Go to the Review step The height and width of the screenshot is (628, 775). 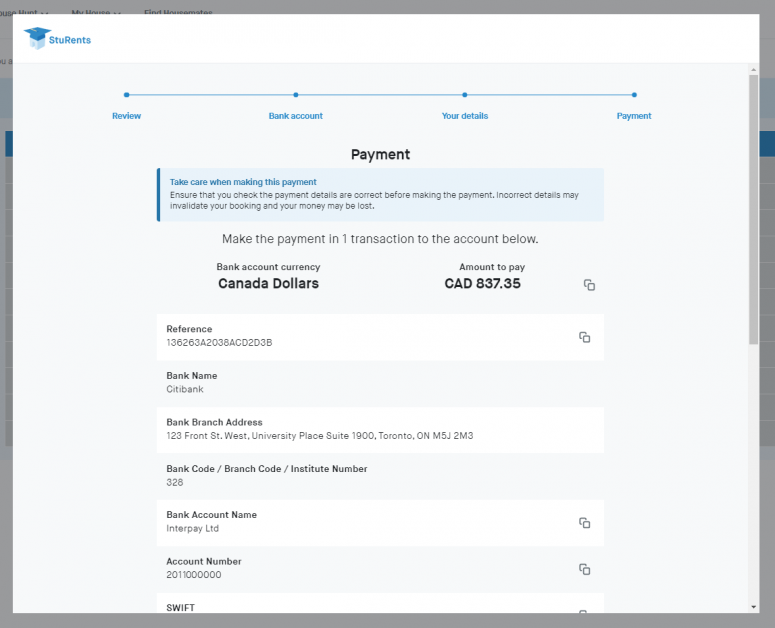[127, 116]
